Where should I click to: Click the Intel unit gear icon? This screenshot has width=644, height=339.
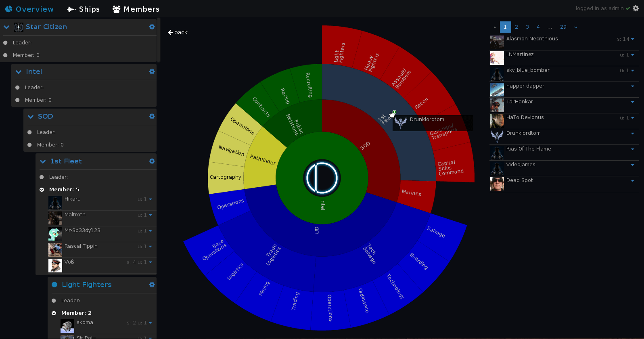tap(152, 71)
